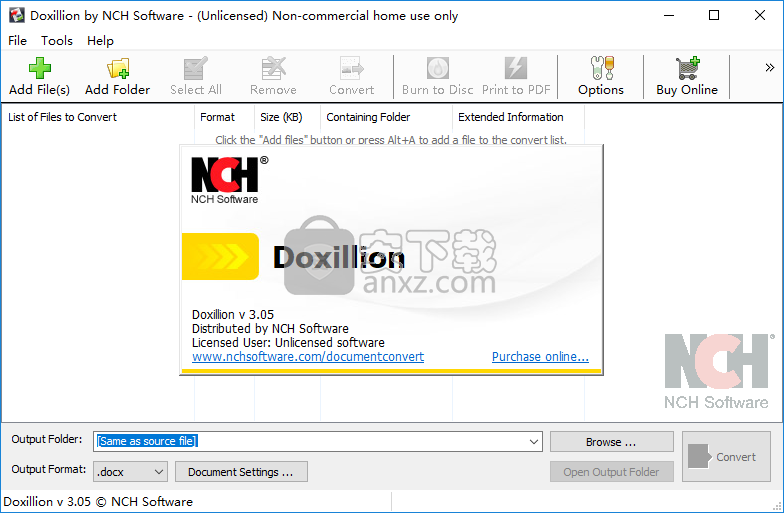Click the Containing Folder column header
The width and height of the screenshot is (784, 513).
click(x=386, y=117)
